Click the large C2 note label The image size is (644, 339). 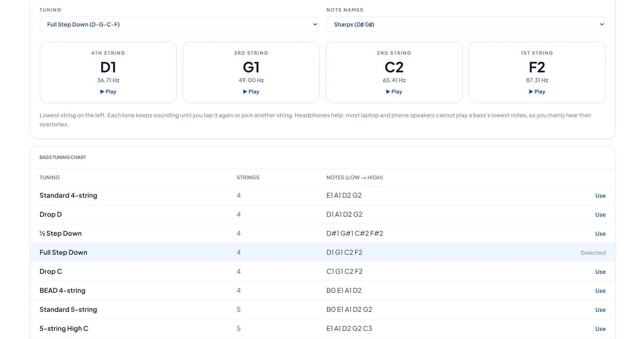394,67
